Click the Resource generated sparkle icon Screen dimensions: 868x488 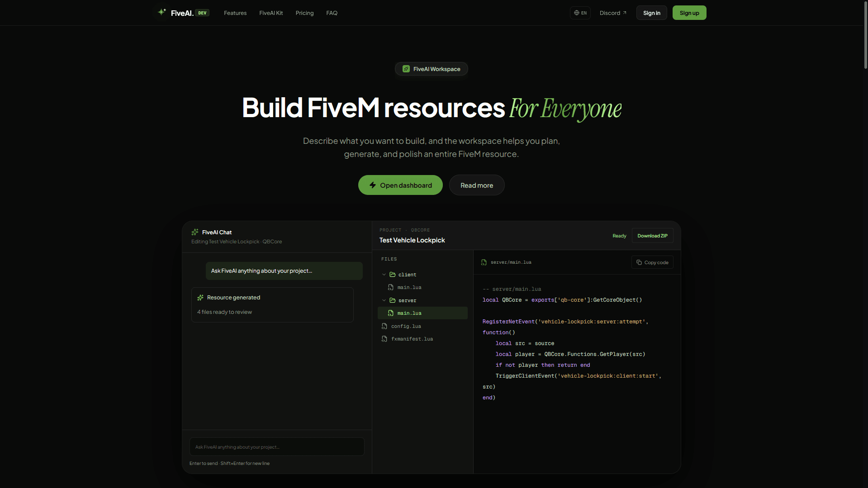(200, 297)
